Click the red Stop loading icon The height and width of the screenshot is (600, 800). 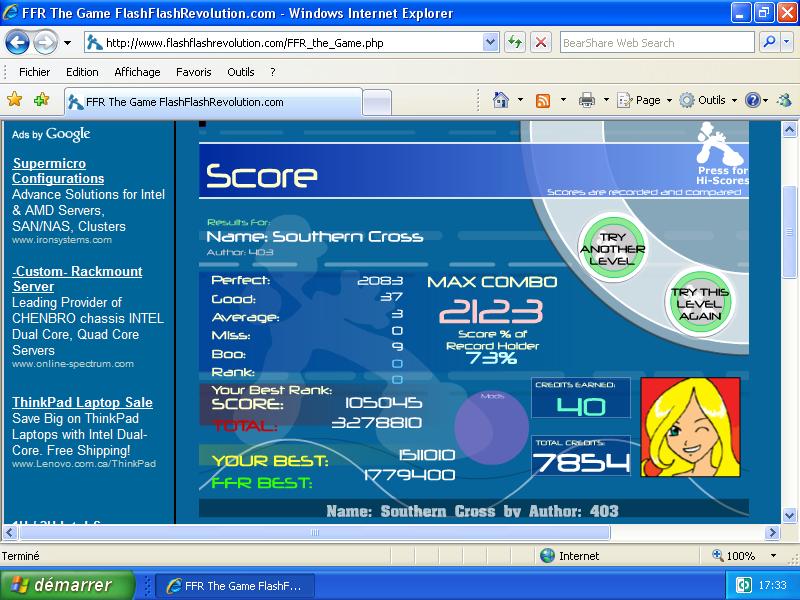(x=541, y=43)
